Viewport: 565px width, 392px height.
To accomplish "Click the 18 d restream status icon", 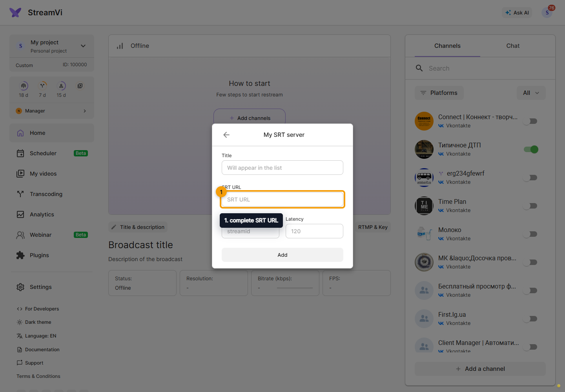I will [x=24, y=86].
